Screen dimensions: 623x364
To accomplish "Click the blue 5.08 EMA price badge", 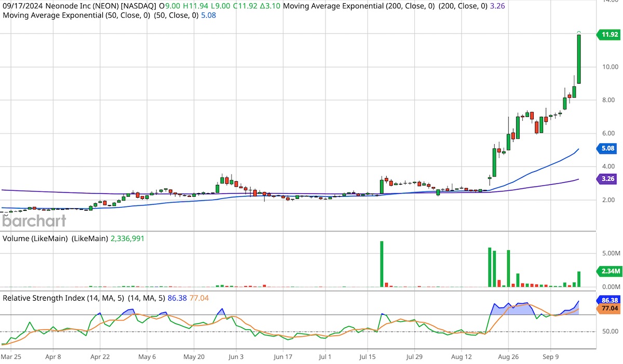I will (608, 149).
